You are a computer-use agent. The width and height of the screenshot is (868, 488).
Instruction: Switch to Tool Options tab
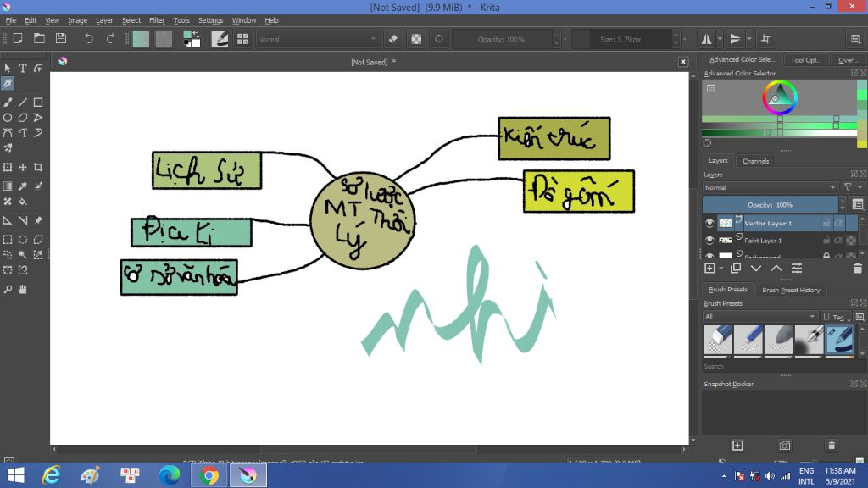(x=805, y=60)
